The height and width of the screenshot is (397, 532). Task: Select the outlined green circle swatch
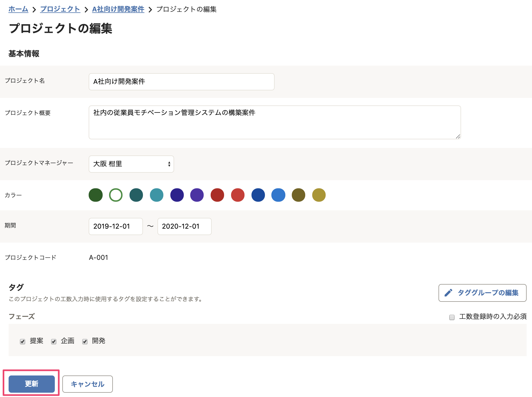116,195
